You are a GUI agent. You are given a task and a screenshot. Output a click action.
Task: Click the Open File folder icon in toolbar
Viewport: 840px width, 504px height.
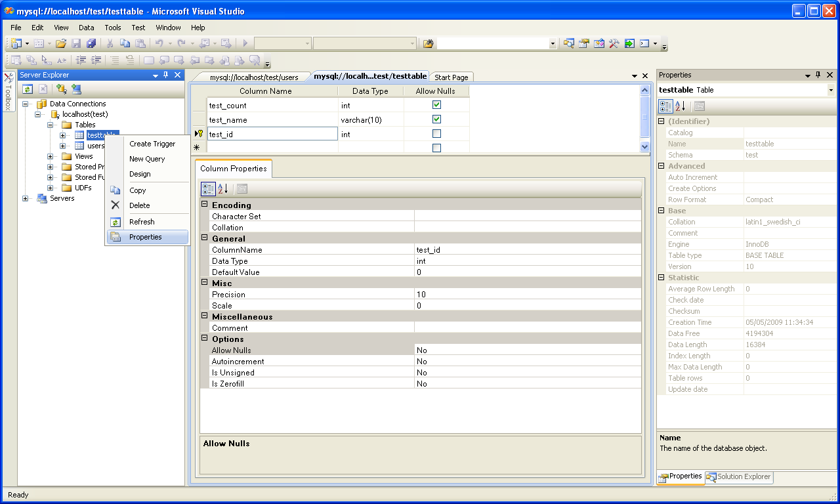click(x=60, y=43)
